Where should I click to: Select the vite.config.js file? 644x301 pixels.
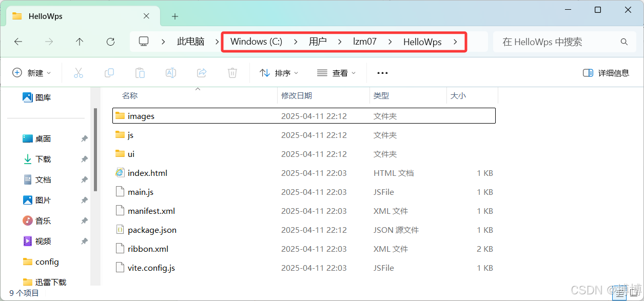pos(304,268)
